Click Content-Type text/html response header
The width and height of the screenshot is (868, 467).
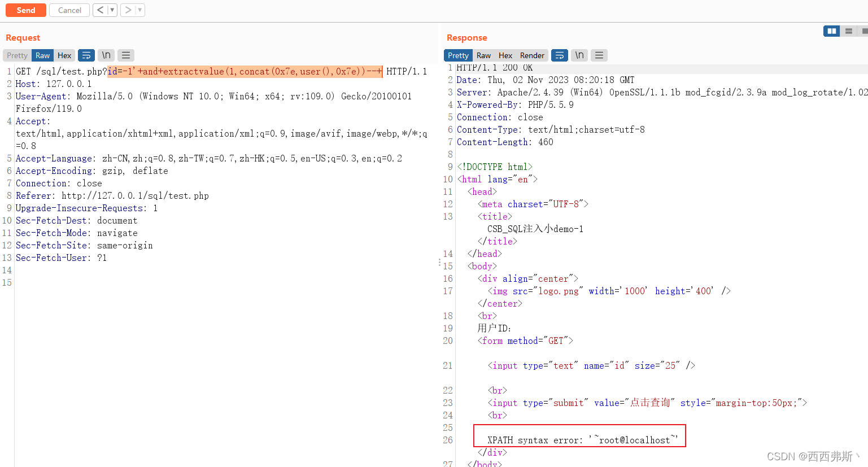[x=551, y=129]
